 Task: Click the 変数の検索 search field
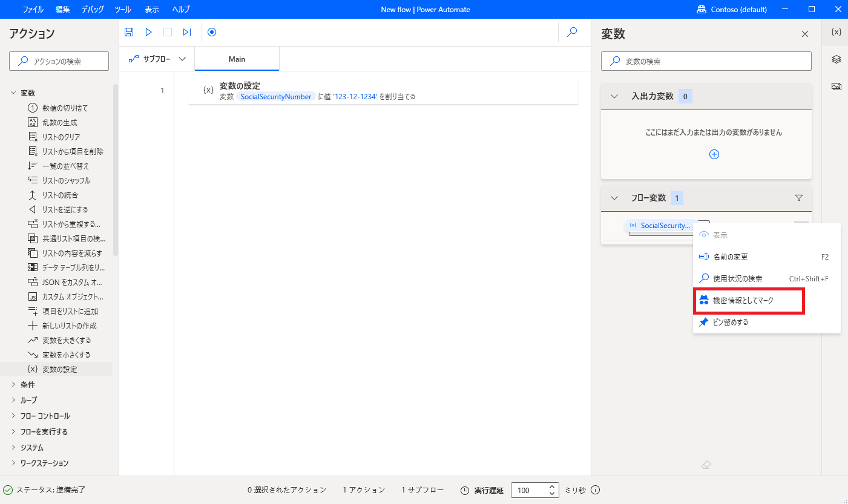(706, 61)
